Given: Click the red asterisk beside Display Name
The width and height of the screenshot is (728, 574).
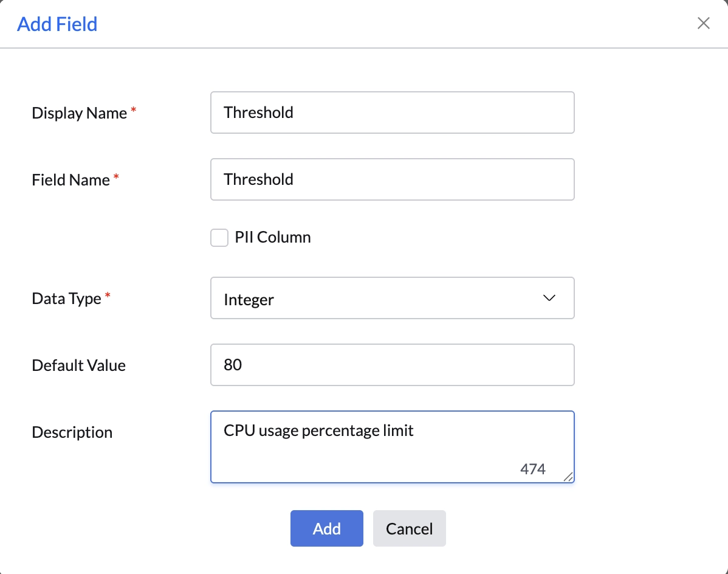Looking at the screenshot, I should coord(134,111).
